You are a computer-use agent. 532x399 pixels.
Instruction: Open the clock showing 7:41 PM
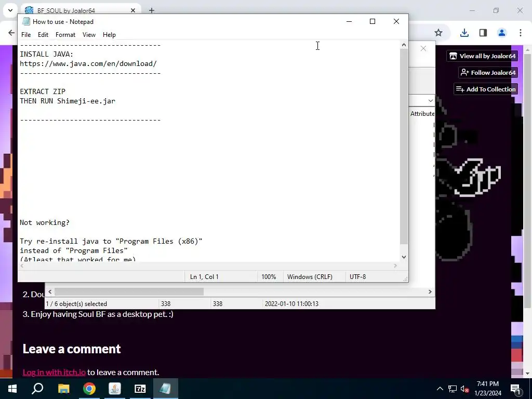pos(488,389)
